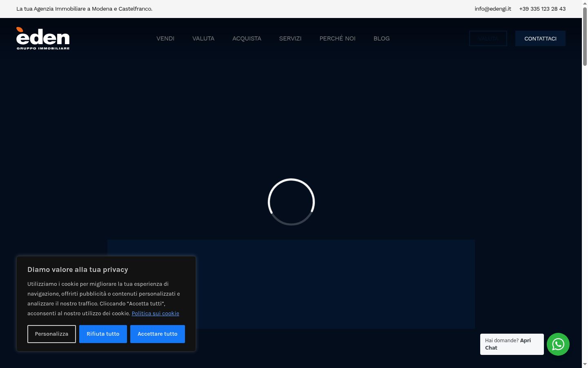Choose Personalizza in cookie banner
The image size is (588, 368).
(x=51, y=334)
